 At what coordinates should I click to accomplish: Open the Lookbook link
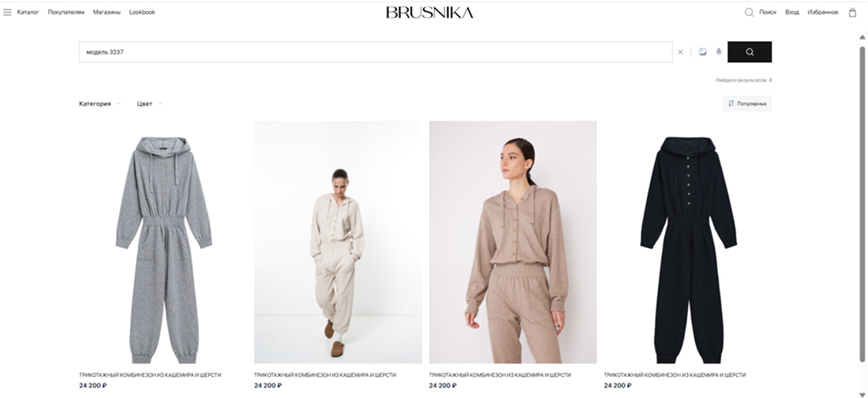point(142,12)
